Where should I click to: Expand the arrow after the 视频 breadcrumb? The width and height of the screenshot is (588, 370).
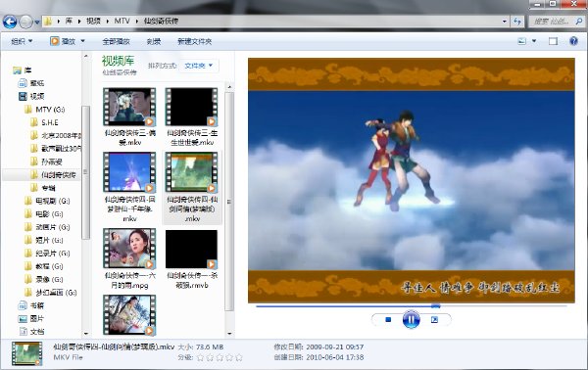tap(107, 22)
